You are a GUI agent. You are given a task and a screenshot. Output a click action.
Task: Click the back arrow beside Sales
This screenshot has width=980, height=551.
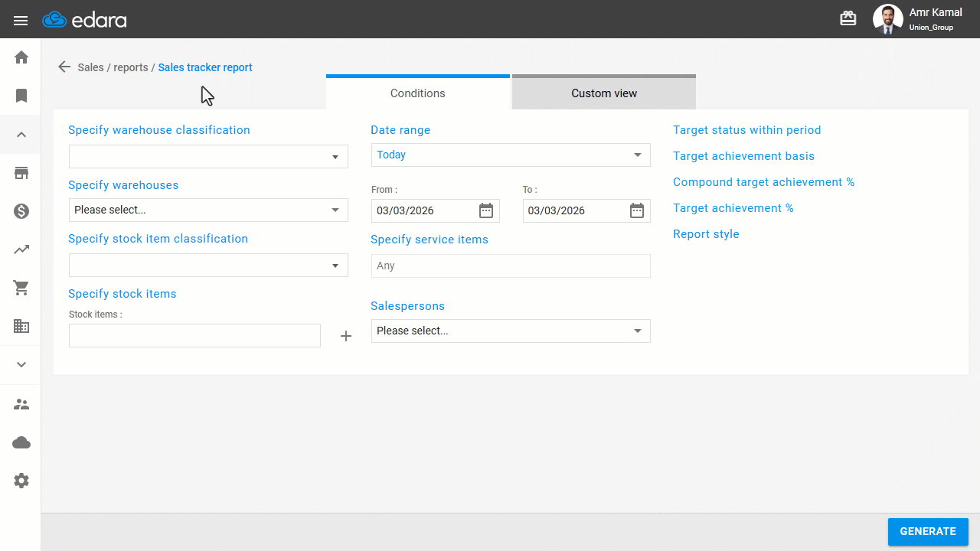tap(64, 67)
